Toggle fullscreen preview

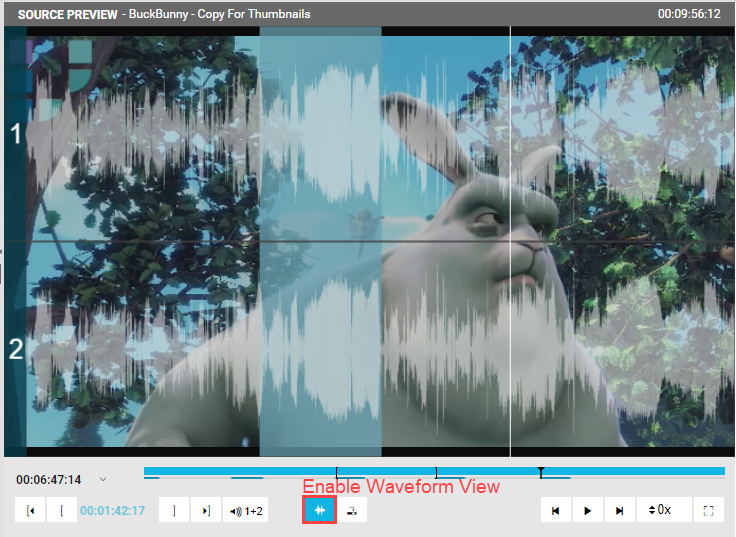[x=709, y=510]
